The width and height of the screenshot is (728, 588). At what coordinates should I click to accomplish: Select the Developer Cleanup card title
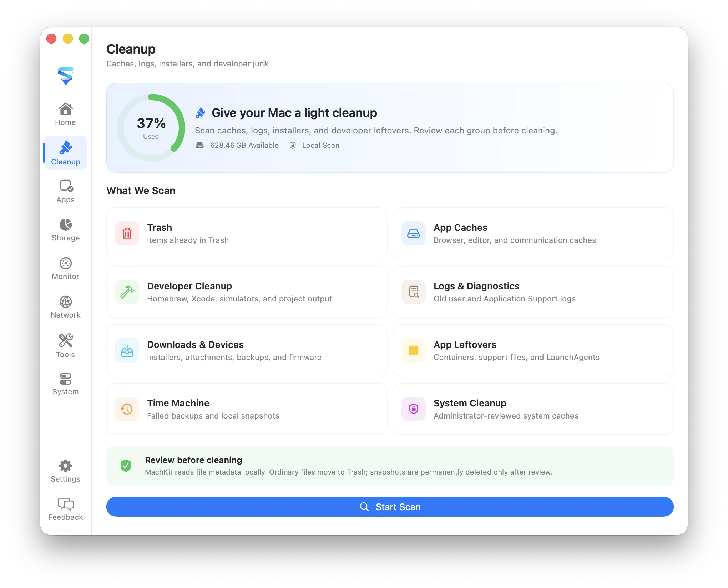click(x=189, y=286)
